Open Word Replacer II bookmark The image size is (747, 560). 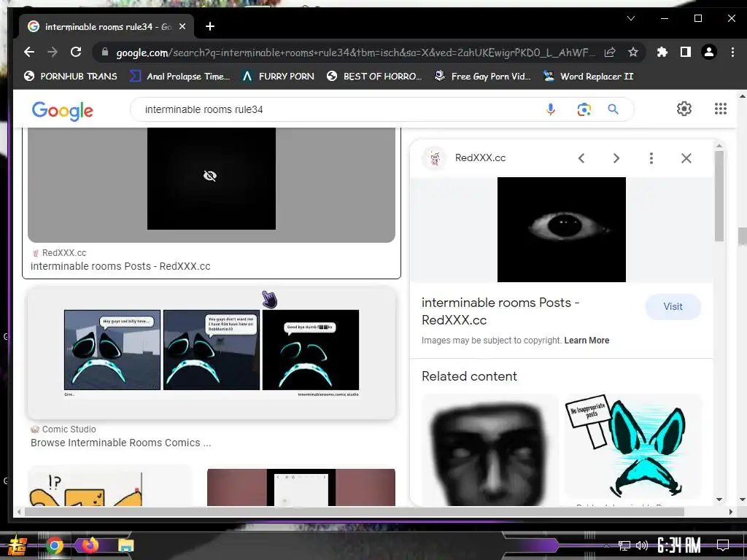pos(589,76)
